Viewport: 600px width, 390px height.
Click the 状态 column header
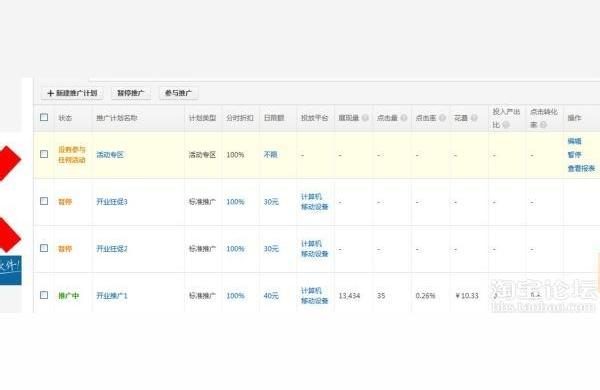coord(65,118)
